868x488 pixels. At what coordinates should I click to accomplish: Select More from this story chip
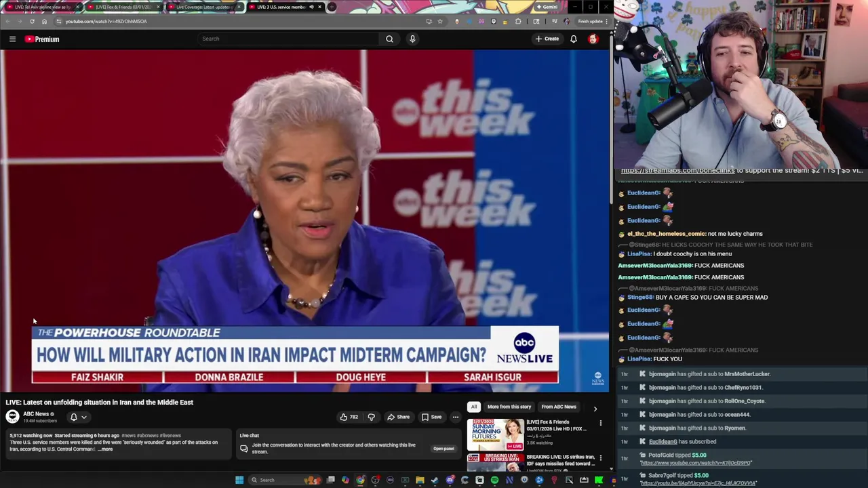(509, 407)
